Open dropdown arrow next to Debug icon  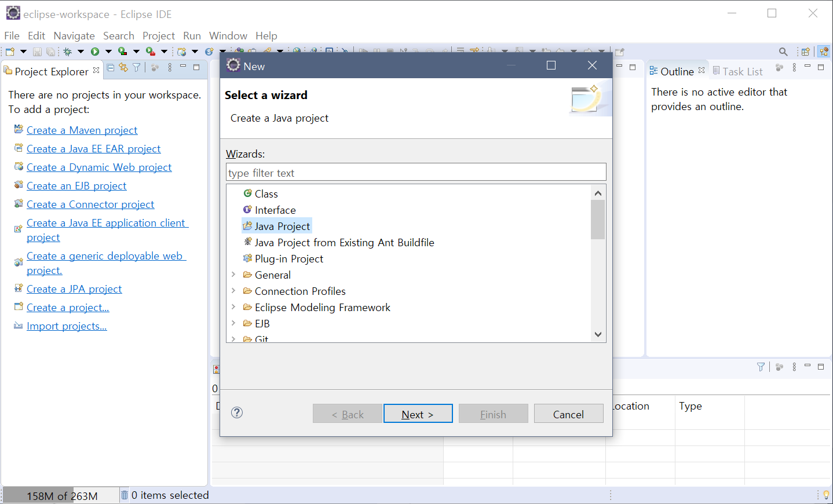click(x=81, y=52)
